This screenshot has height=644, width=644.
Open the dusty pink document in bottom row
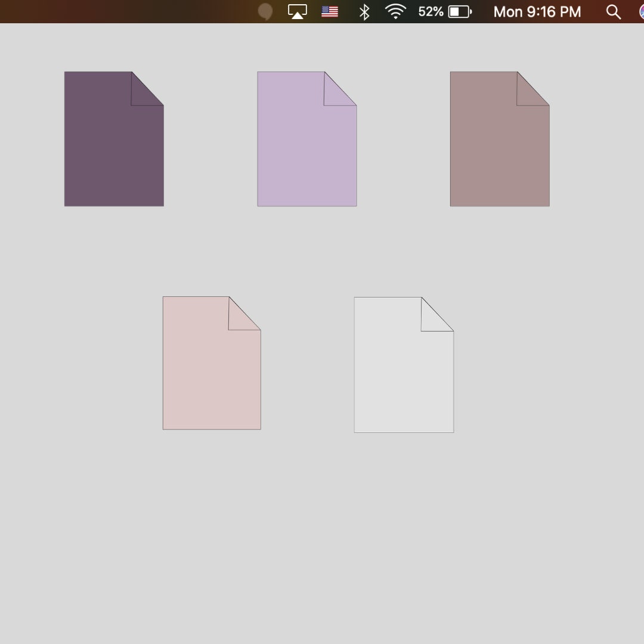tap(211, 363)
